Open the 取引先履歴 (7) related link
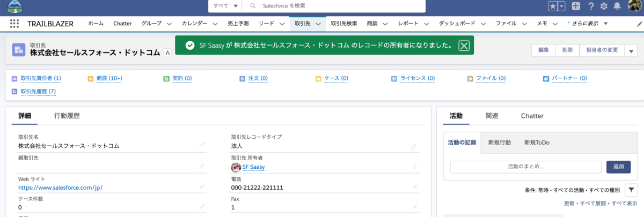The image size is (644, 217). click(38, 92)
